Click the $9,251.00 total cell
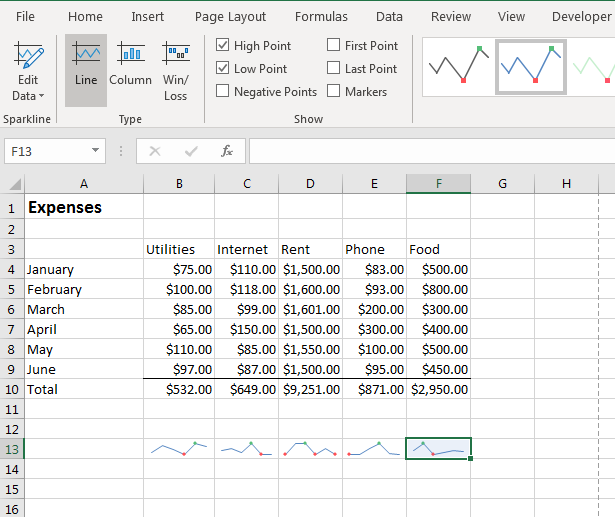The image size is (615, 517). (310, 389)
